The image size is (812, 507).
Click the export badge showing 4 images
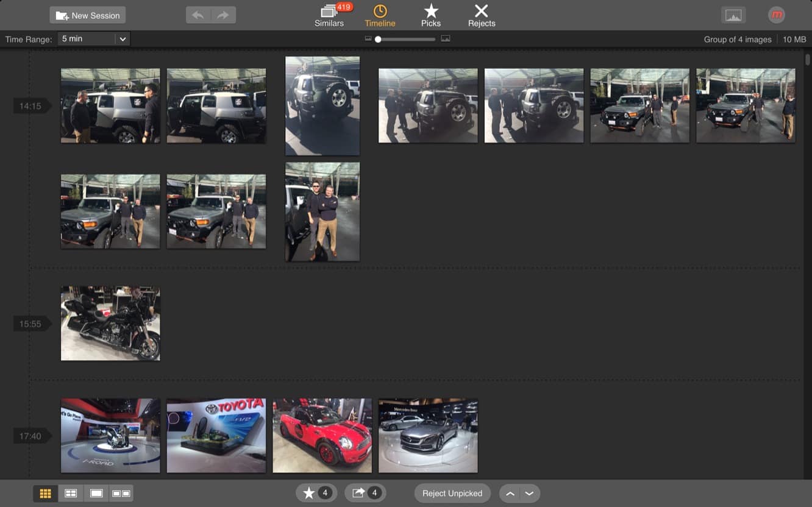(365, 493)
